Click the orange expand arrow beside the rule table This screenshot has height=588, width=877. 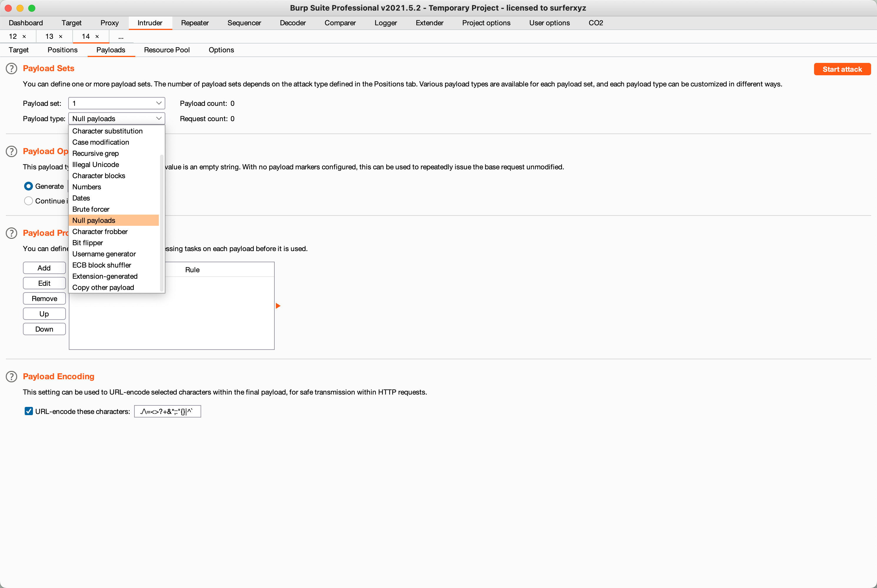(278, 306)
